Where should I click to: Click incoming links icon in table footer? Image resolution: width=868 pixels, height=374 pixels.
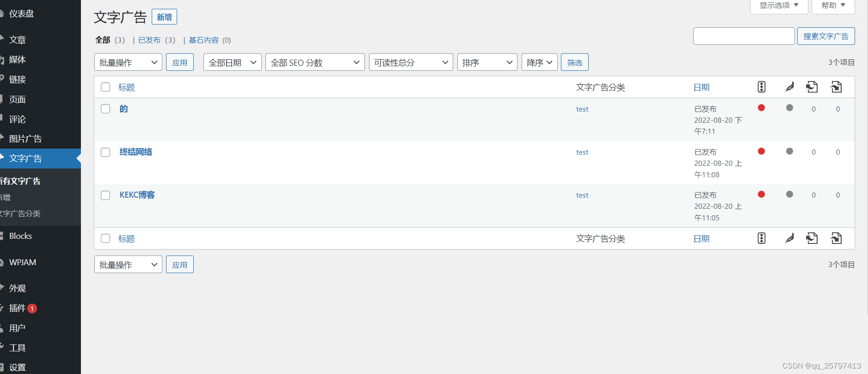pyautogui.click(x=836, y=238)
